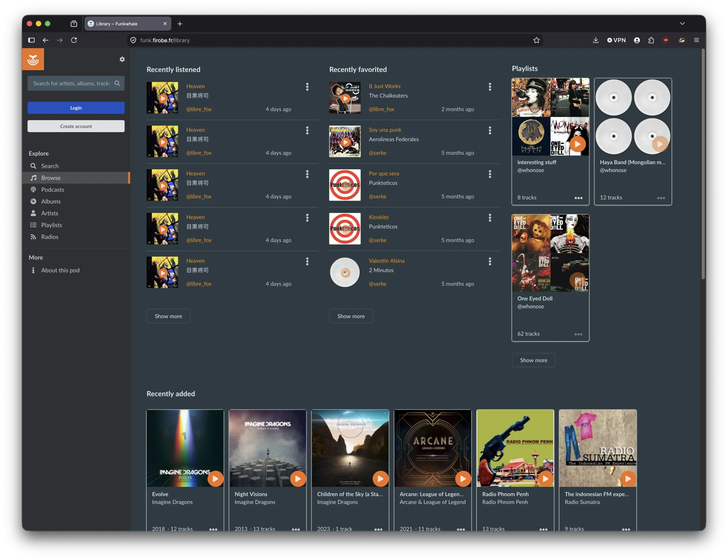Open uBlock Origin extension icon

pyautogui.click(x=666, y=40)
